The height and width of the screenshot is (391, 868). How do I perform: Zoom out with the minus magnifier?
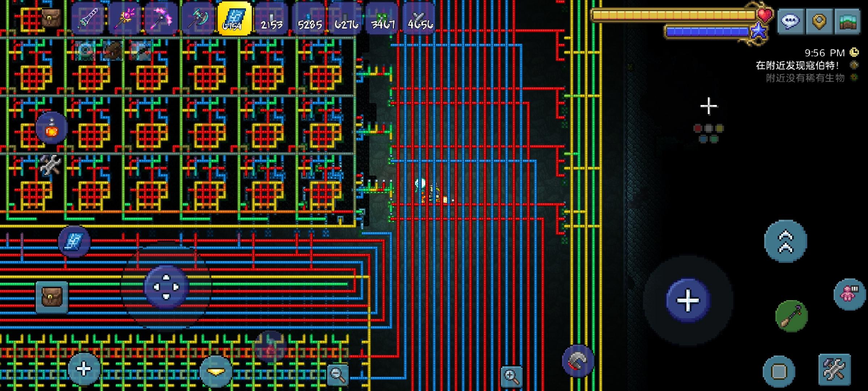pyautogui.click(x=338, y=375)
